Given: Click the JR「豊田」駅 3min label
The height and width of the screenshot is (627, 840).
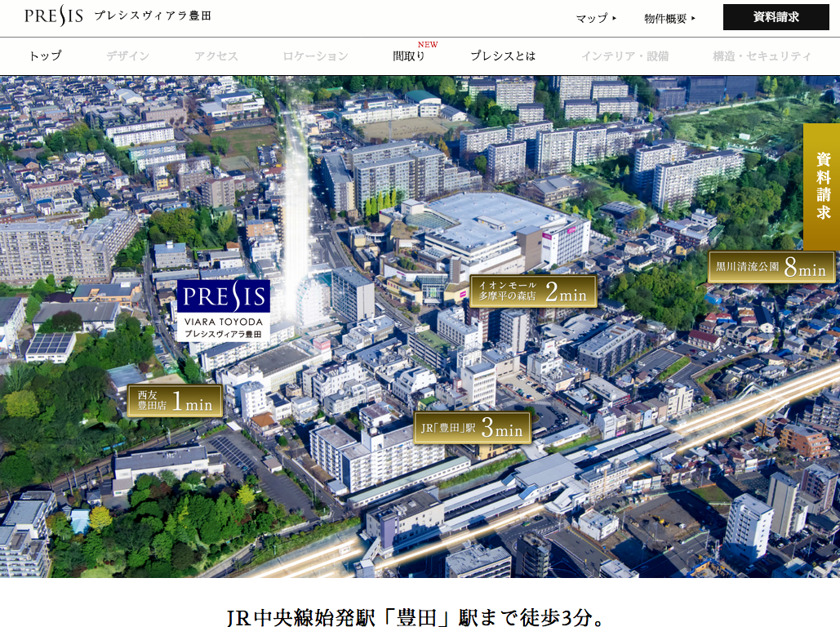Looking at the screenshot, I should [472, 428].
